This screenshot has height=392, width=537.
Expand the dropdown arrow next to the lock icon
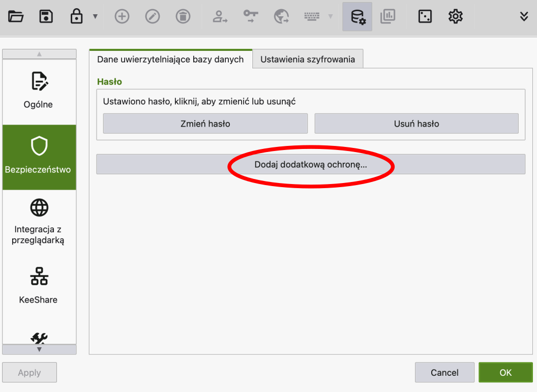[x=95, y=17]
